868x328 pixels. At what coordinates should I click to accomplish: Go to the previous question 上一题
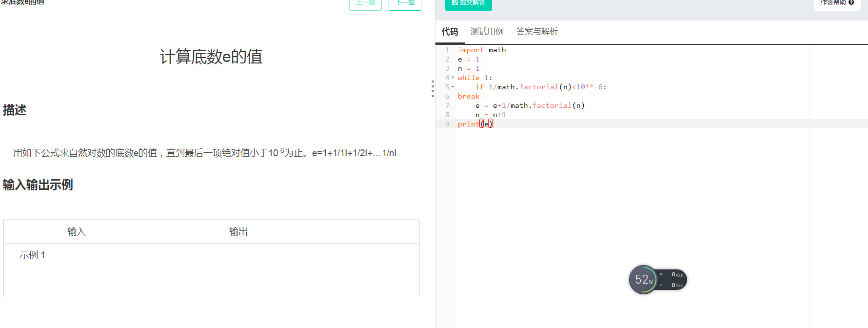(x=365, y=4)
